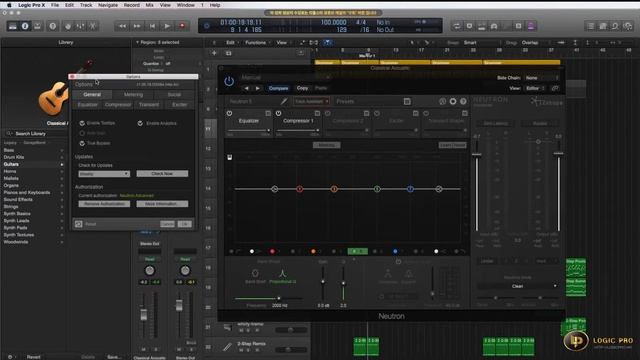Select the green EQ band node
The image size is (640, 360).
tap(377, 189)
